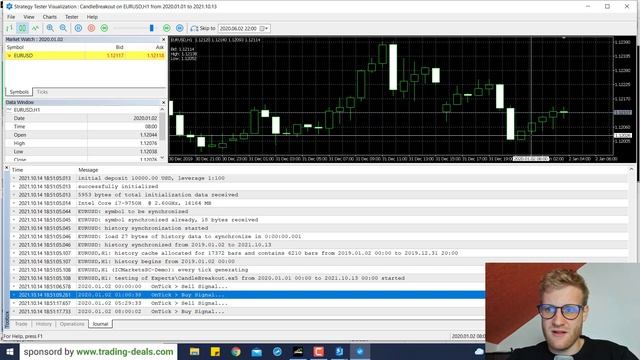
Task: Click the OneDrive cloud tray icon
Action: [x=479, y=351]
